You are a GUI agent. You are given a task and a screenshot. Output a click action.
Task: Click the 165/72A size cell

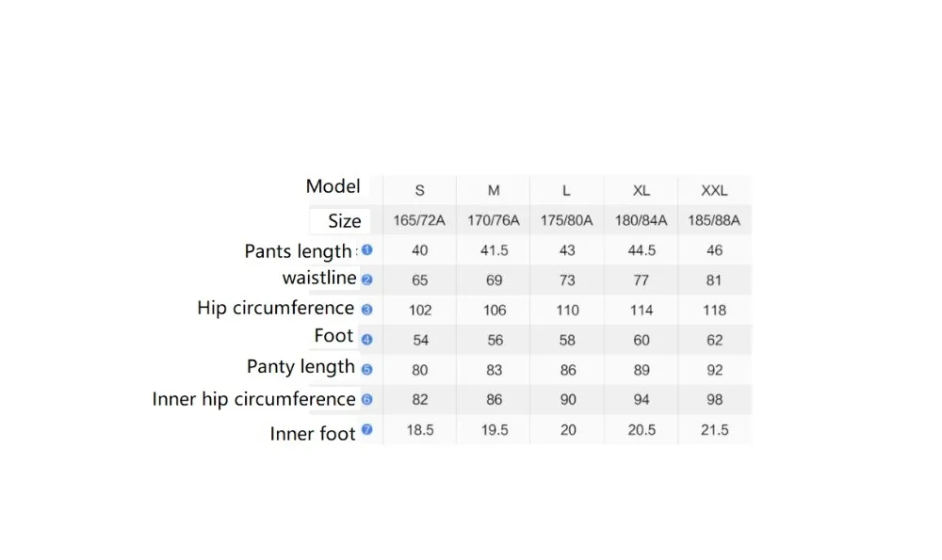click(419, 220)
